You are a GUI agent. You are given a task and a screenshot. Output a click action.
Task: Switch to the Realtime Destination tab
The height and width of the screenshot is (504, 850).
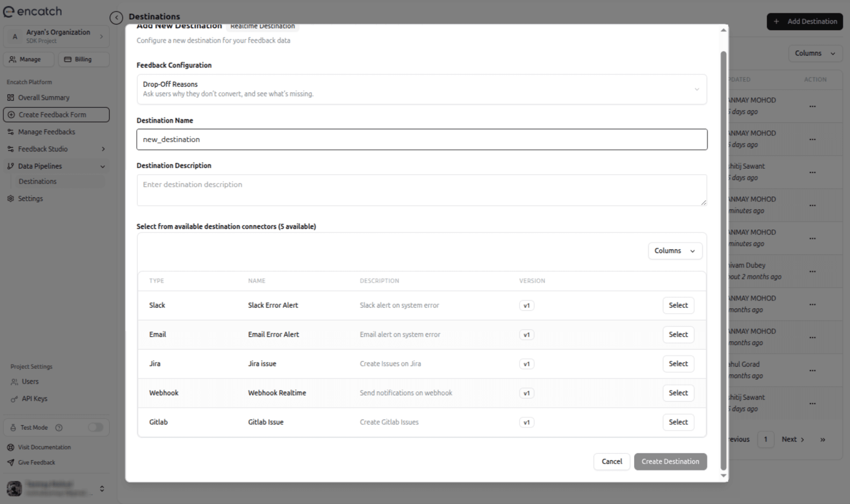click(262, 26)
